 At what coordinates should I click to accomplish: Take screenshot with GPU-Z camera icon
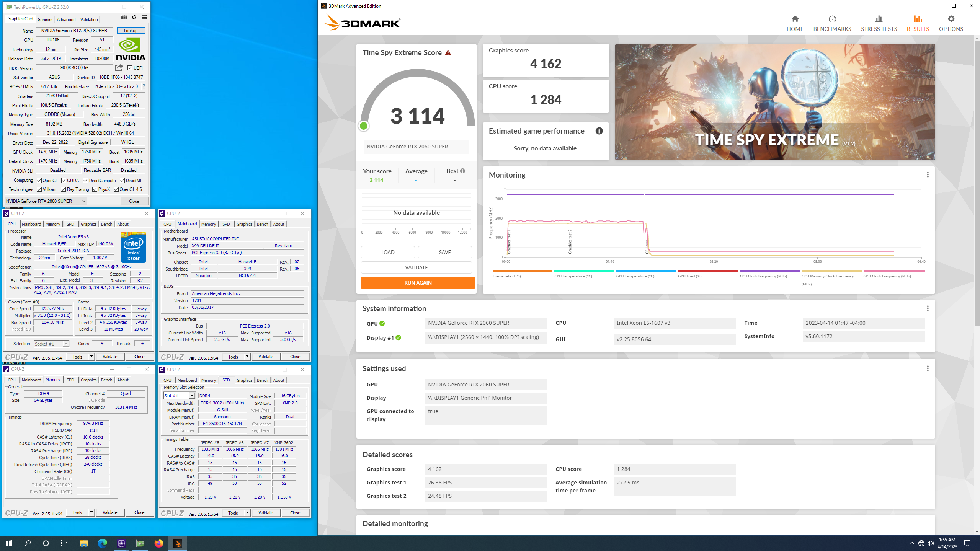pos(124,17)
